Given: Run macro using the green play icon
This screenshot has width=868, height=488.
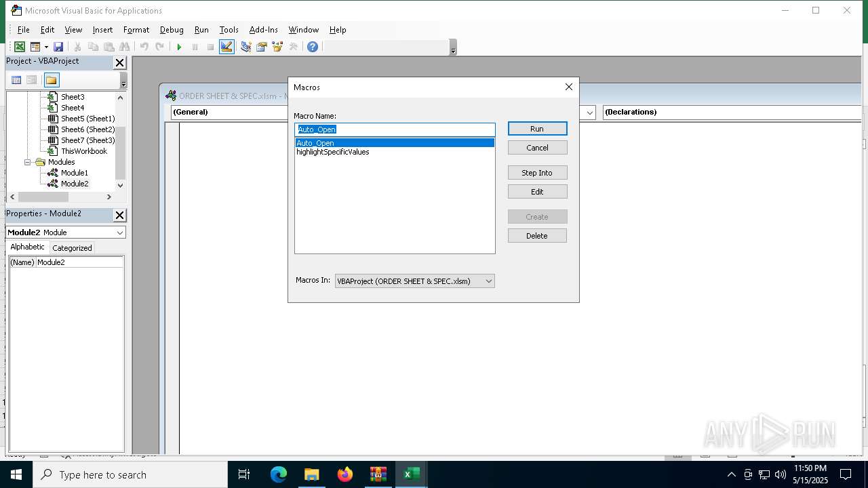Looking at the screenshot, I should point(179,47).
